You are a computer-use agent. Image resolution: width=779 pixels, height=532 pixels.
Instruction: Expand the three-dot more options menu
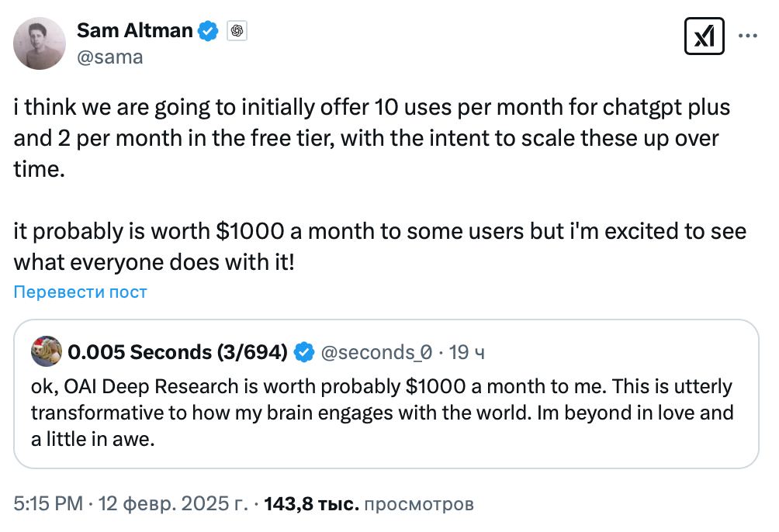pos(747,36)
